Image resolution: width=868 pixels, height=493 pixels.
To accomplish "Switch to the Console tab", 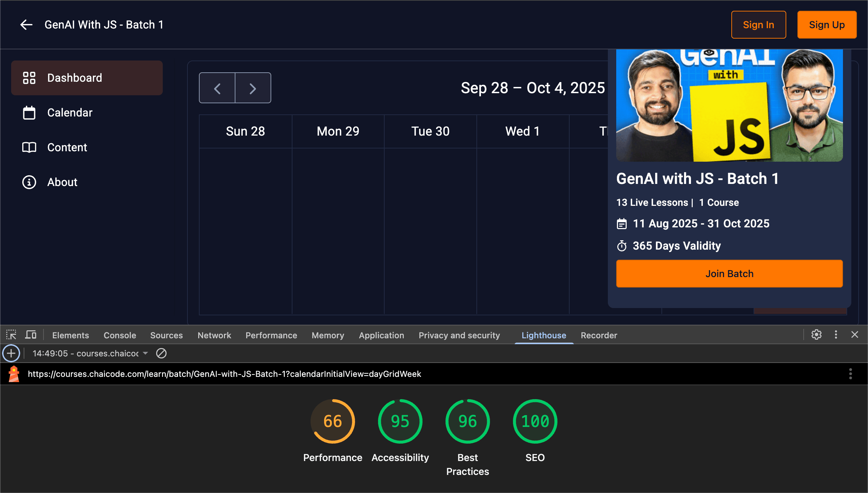I will click(119, 335).
